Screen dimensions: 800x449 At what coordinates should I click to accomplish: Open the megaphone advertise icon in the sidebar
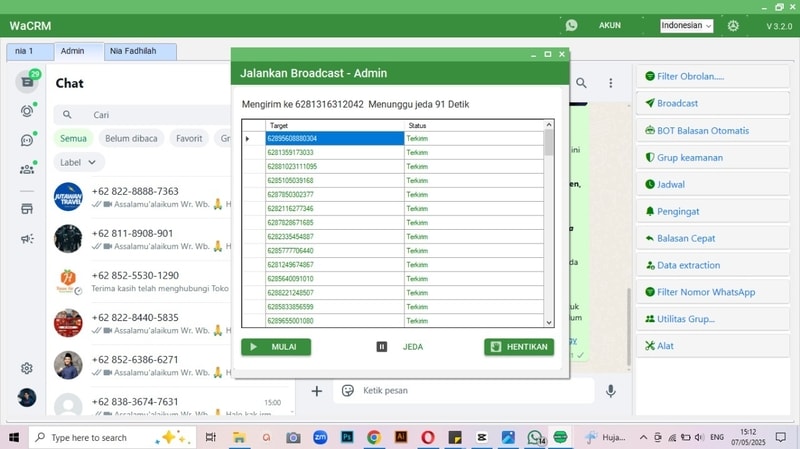(x=27, y=238)
